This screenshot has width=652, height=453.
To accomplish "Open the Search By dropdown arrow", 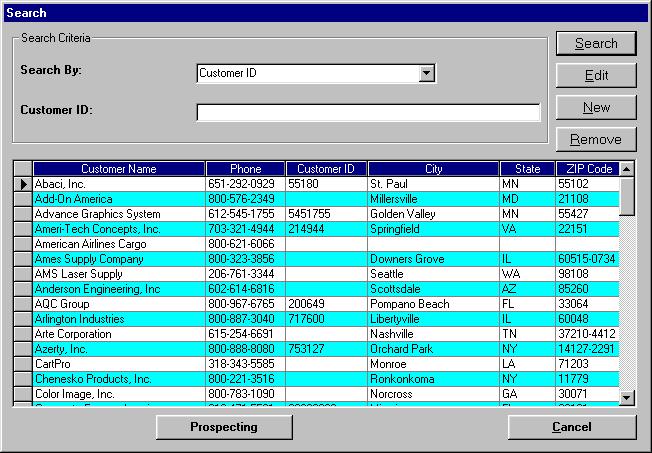I will pos(426,73).
